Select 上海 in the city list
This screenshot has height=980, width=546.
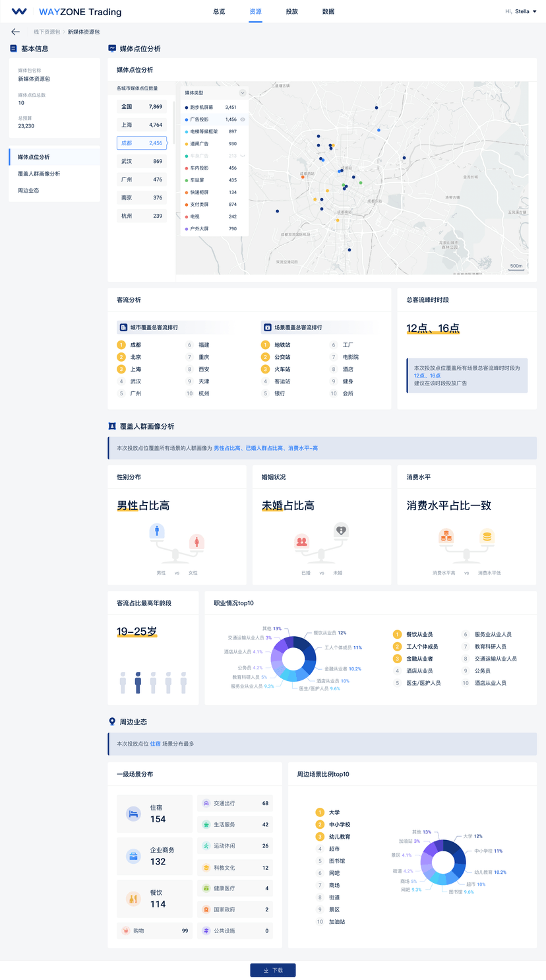click(x=141, y=125)
